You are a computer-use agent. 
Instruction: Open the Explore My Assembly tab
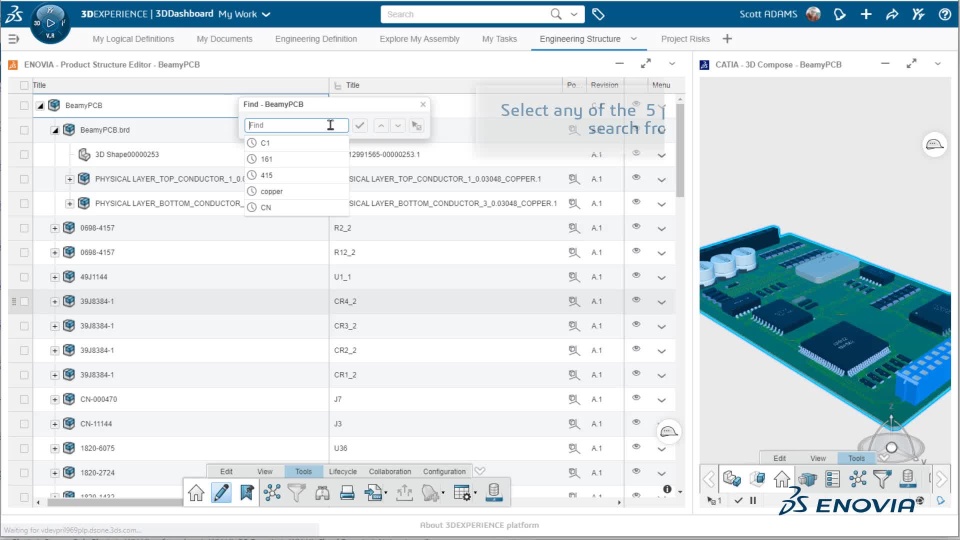419,39
